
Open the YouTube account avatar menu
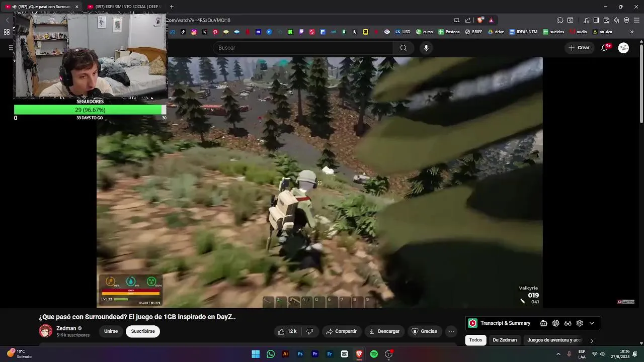pyautogui.click(x=623, y=48)
